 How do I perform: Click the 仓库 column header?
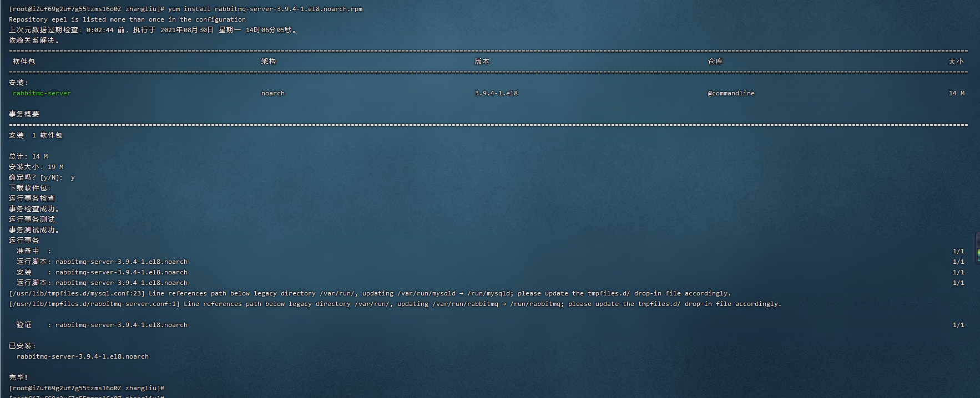click(715, 62)
